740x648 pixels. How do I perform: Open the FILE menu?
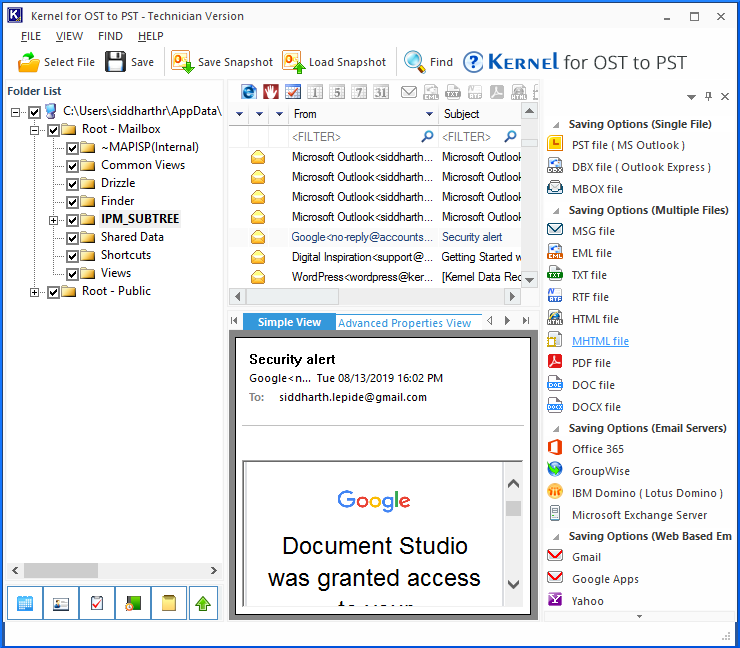click(x=31, y=36)
